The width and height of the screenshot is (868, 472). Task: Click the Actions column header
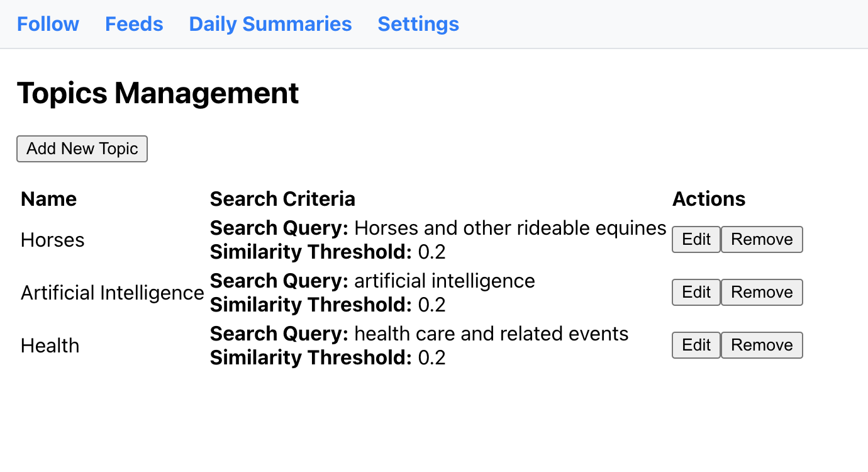coord(709,199)
